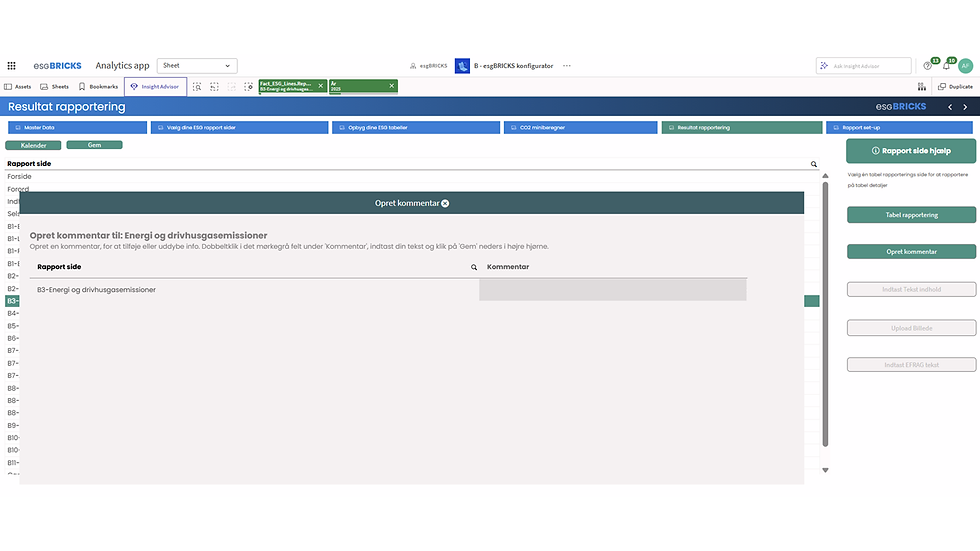The image size is (980, 551).
Task: Open the Sheet mode dropdown
Action: click(197, 66)
